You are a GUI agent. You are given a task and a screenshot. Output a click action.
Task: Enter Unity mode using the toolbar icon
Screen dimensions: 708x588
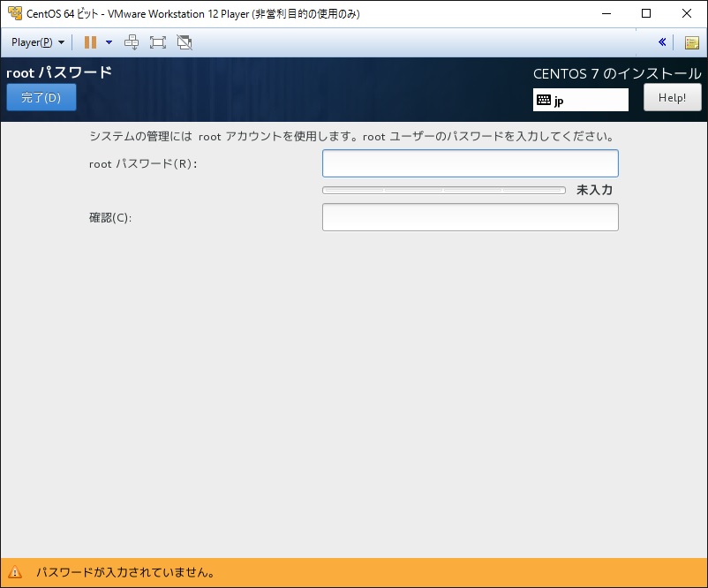click(x=184, y=41)
